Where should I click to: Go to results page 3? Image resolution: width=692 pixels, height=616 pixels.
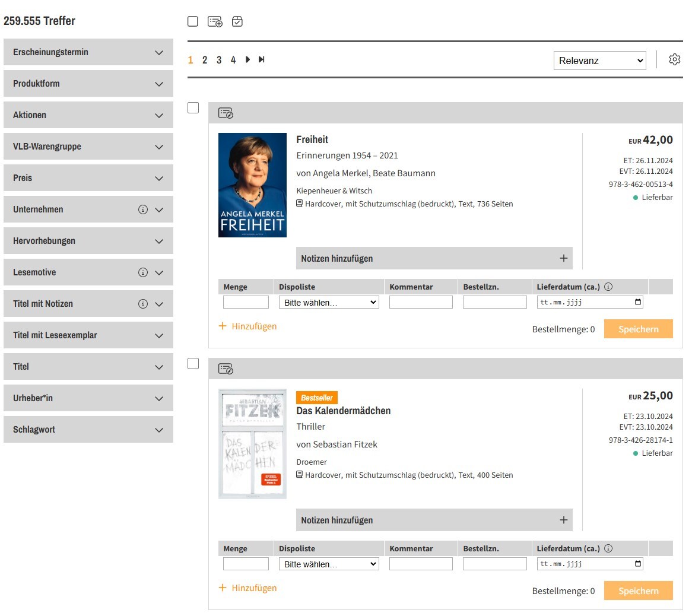(x=219, y=60)
